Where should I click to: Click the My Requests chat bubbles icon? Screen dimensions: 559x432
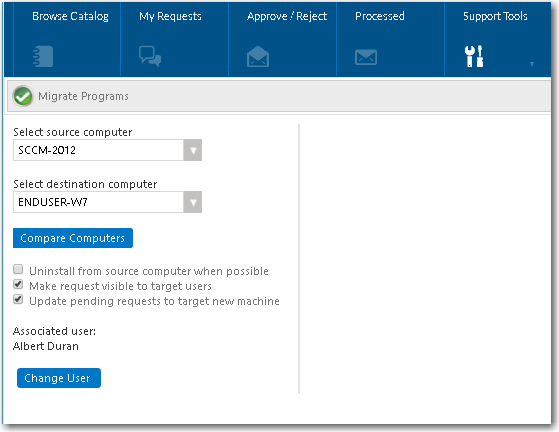[x=150, y=56]
